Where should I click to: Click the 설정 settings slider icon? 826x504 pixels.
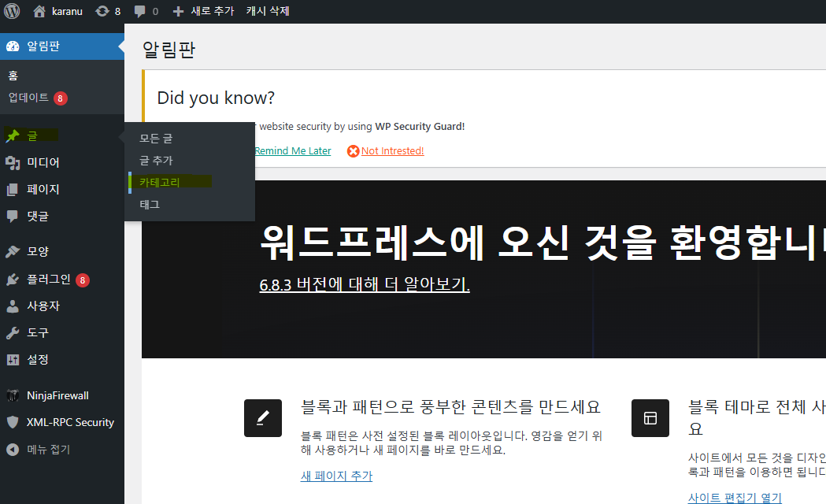(13, 360)
